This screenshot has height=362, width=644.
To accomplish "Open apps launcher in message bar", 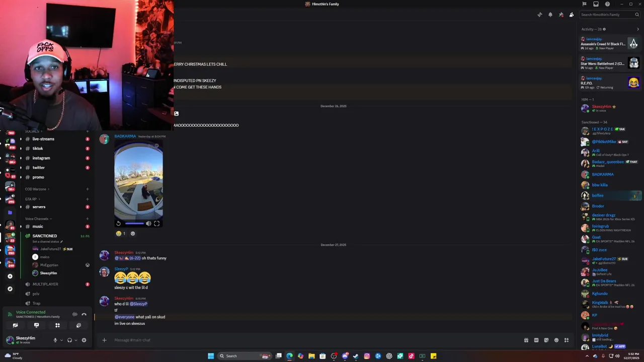I will 567,340.
